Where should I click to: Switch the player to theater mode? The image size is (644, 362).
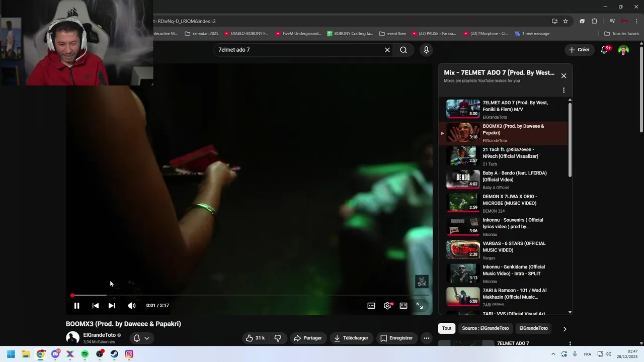[x=404, y=306]
